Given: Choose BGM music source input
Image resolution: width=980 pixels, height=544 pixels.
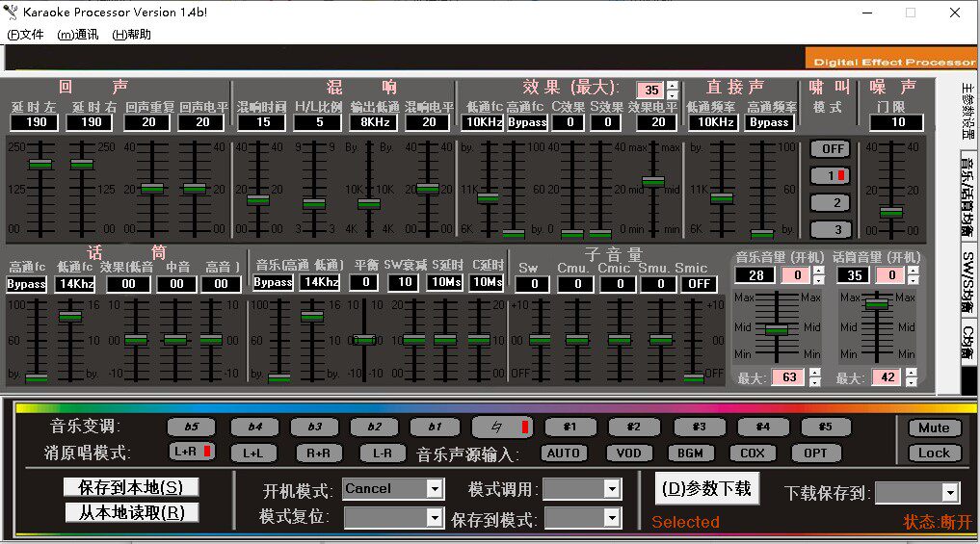Looking at the screenshot, I should point(691,453).
